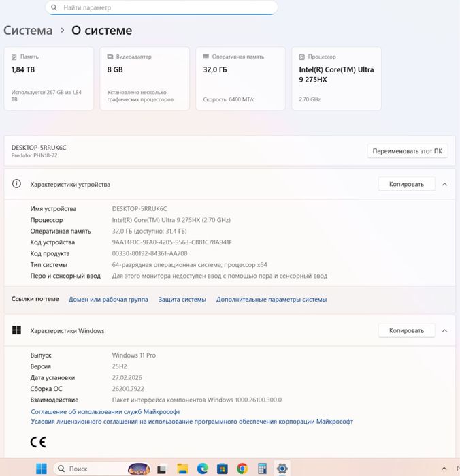Click the Windows logo beside Характеристики Windows
The width and height of the screenshot is (460, 476).
(x=16, y=330)
